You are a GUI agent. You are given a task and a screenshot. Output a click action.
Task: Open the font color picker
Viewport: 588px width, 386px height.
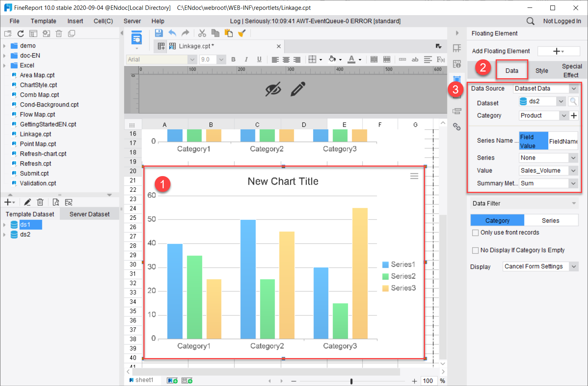click(354, 59)
